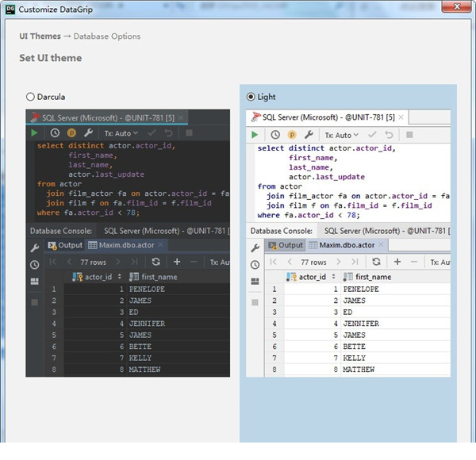Click the wrench settings icon in Darcula toolbar

coord(88,133)
